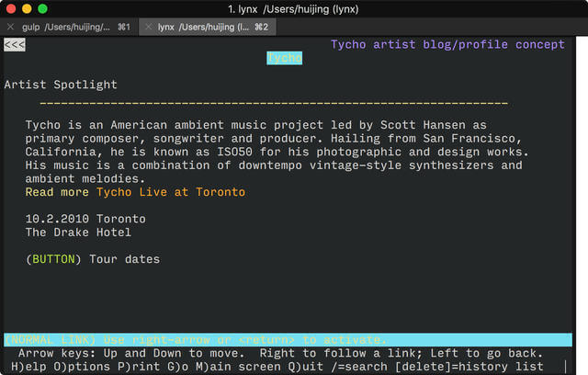Click the green zoom window button
This screenshot has width=588, height=375.
43,8
